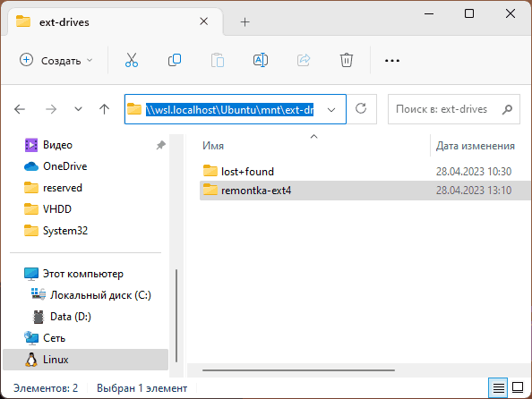Click the sort arrow above Имя column
Screen dimensions: 532x399
click(313, 137)
